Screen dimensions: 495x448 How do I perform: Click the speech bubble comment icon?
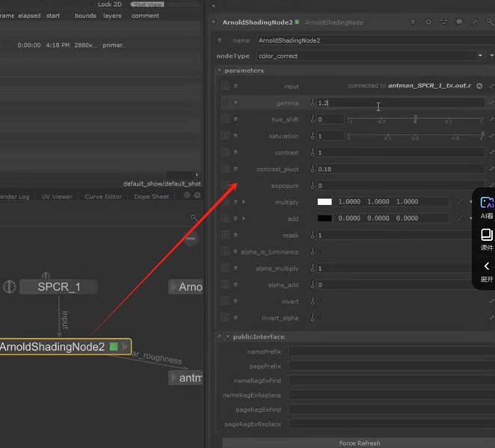point(458,22)
